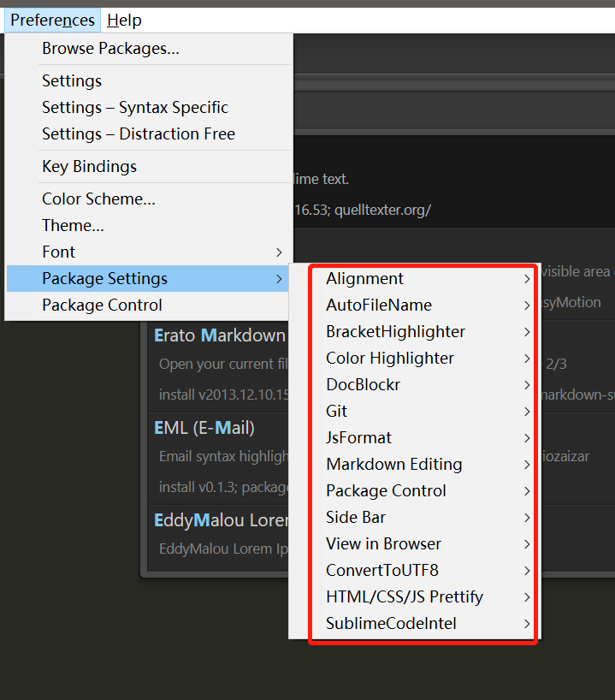The height and width of the screenshot is (700, 615).
Task: Open Settings from the Preferences menu
Action: tap(149, 80)
